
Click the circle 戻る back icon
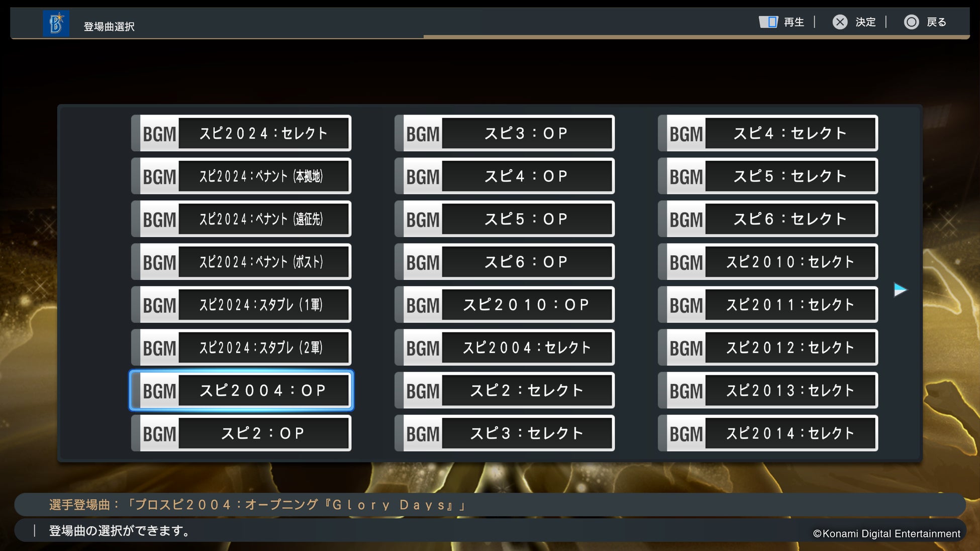pyautogui.click(x=911, y=22)
